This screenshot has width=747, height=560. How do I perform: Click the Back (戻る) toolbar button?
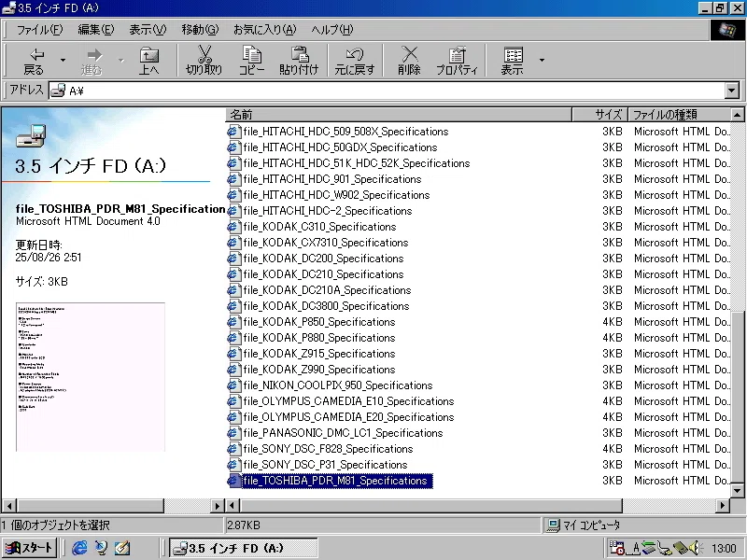[x=34, y=61]
